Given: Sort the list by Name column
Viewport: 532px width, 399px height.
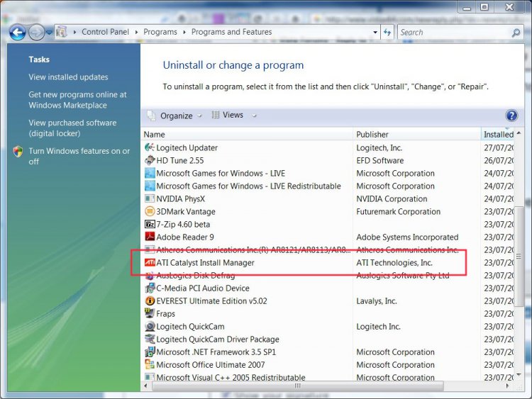Looking at the screenshot, I should point(247,134).
